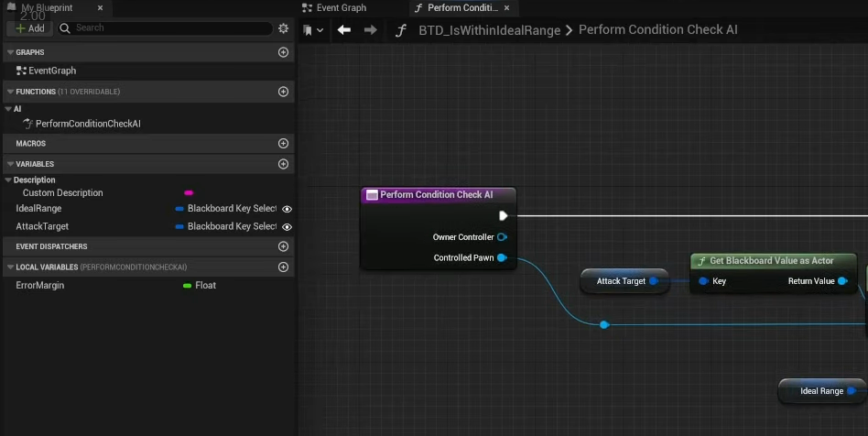Open the graph bookmarks dropdown

click(x=313, y=30)
